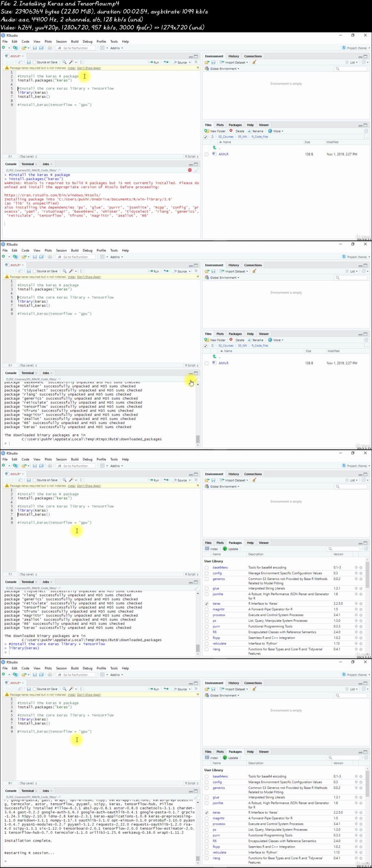Click the console scrollbar thumb in the second frame
The height and width of the screenshot is (868, 372).
click(x=198, y=439)
